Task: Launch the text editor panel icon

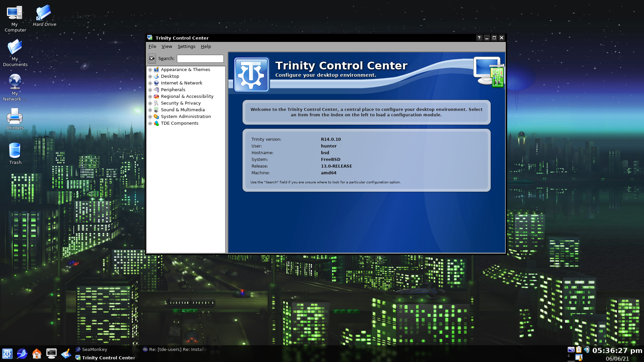Action: click(66, 354)
